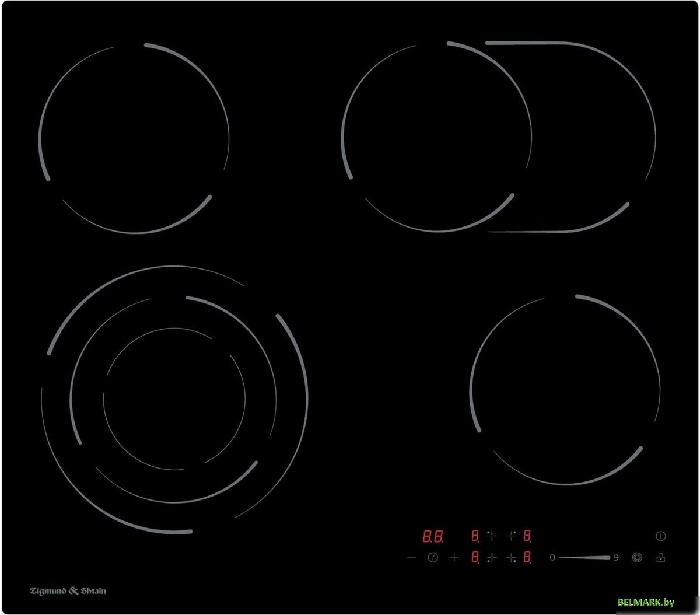Viewport: 700px width, 615px height.
Task: Tap the child lock padlock icon
Action: pos(660,558)
